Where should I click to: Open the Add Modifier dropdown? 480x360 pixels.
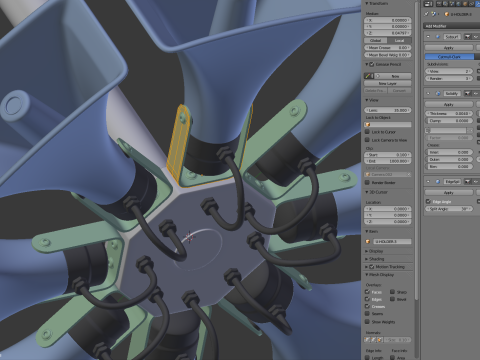point(452,26)
